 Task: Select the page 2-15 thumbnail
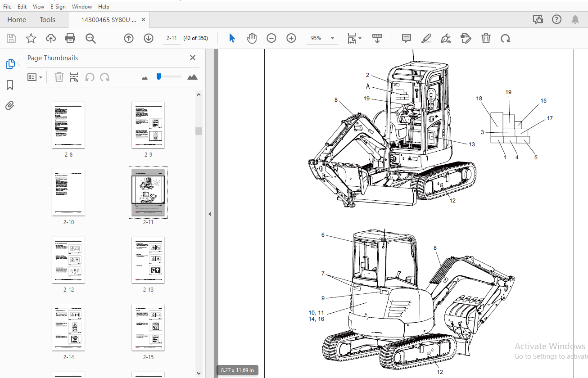tap(148, 328)
